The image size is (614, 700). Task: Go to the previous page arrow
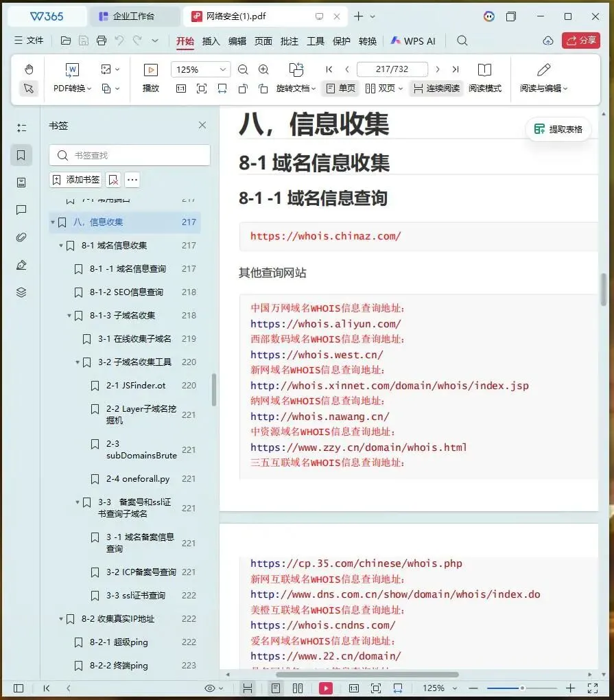coord(347,69)
